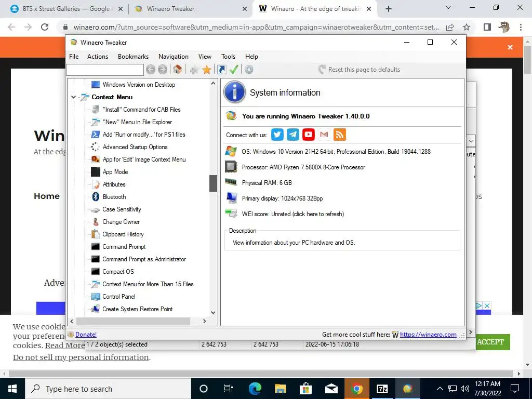Click the Home toolbar icon in Winaero Tweaker
This screenshot has width=532, height=399.
coord(177,70)
